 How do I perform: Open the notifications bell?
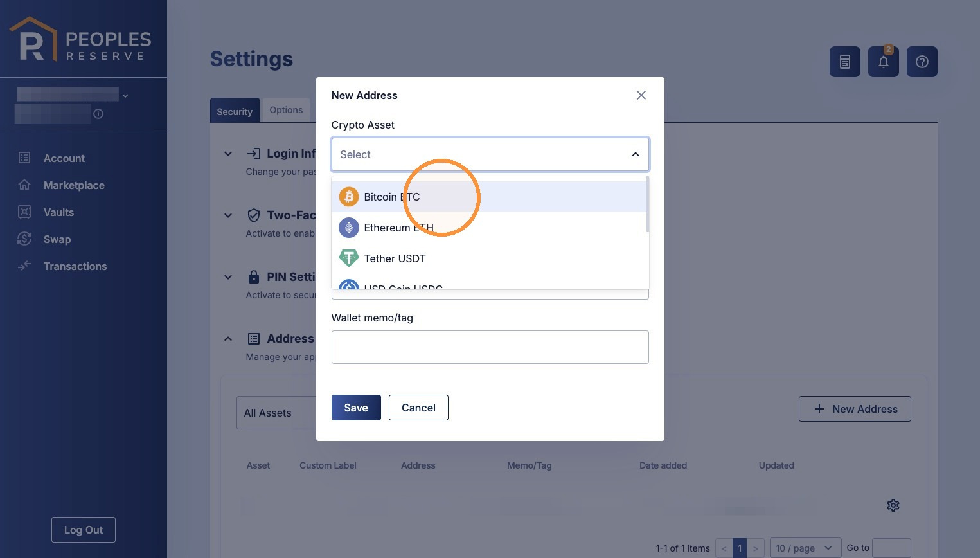(x=884, y=62)
